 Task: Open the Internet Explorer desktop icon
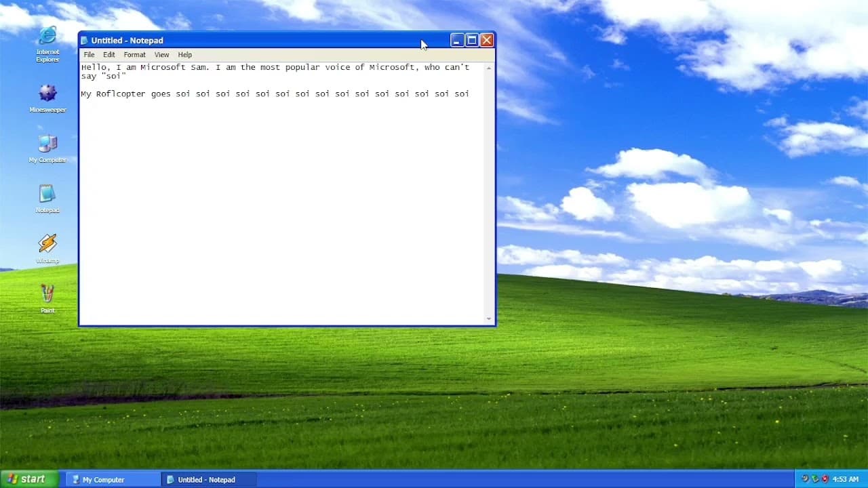[47, 44]
